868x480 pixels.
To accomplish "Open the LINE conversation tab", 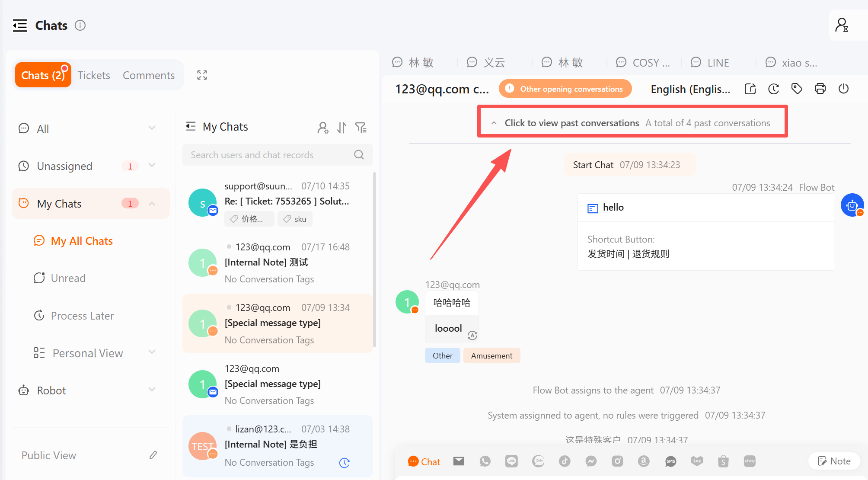I will (x=710, y=63).
